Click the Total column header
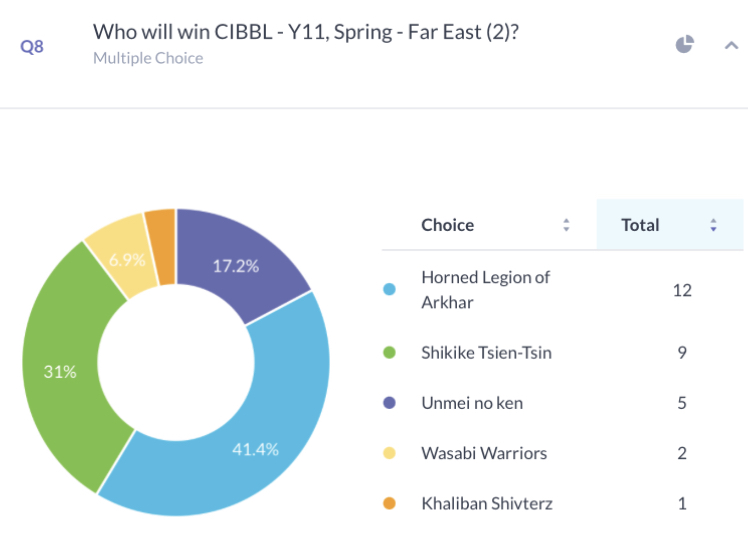Viewport: 748px width, 544px height. click(640, 225)
